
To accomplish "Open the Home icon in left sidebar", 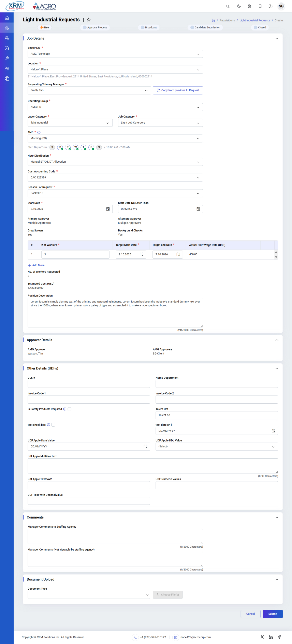I will (7, 18).
